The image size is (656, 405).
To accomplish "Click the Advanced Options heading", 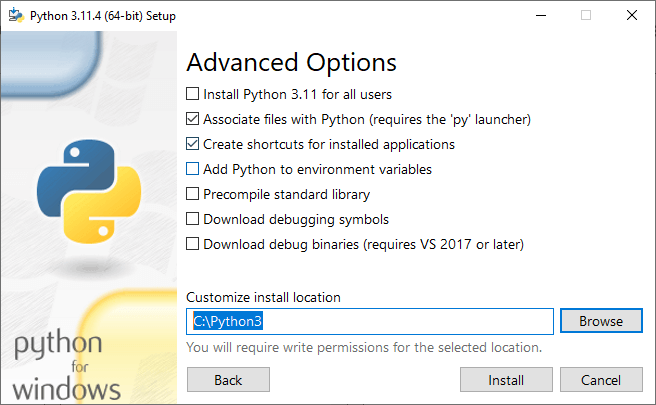I will tap(291, 62).
